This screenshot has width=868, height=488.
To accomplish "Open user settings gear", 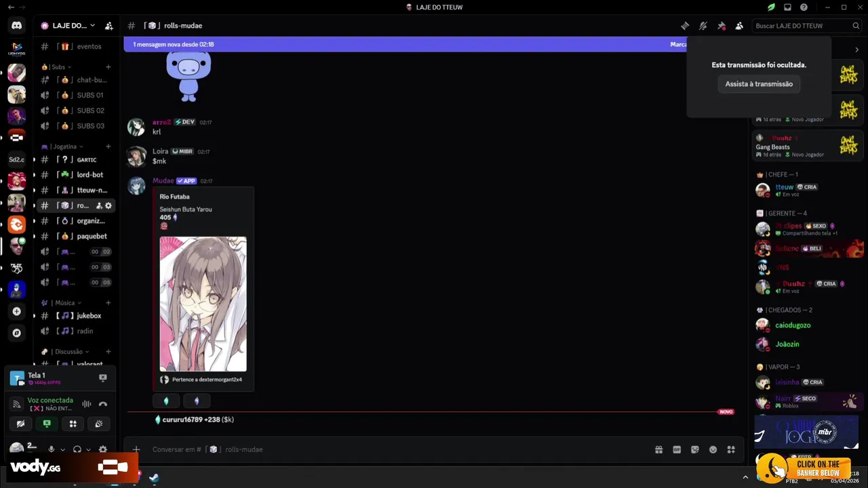I will [x=103, y=449].
